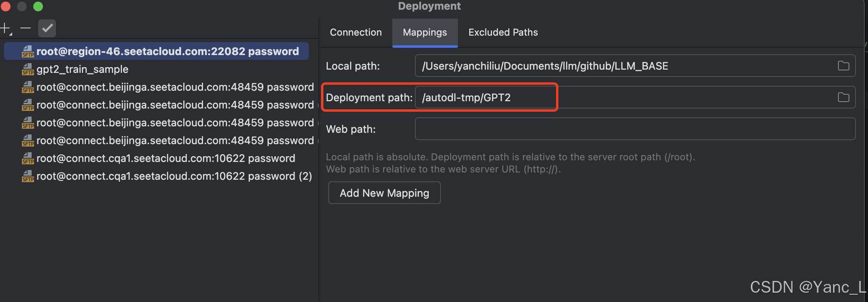Select the Mappings tab
Screen dimensions: 868x302
(x=425, y=32)
